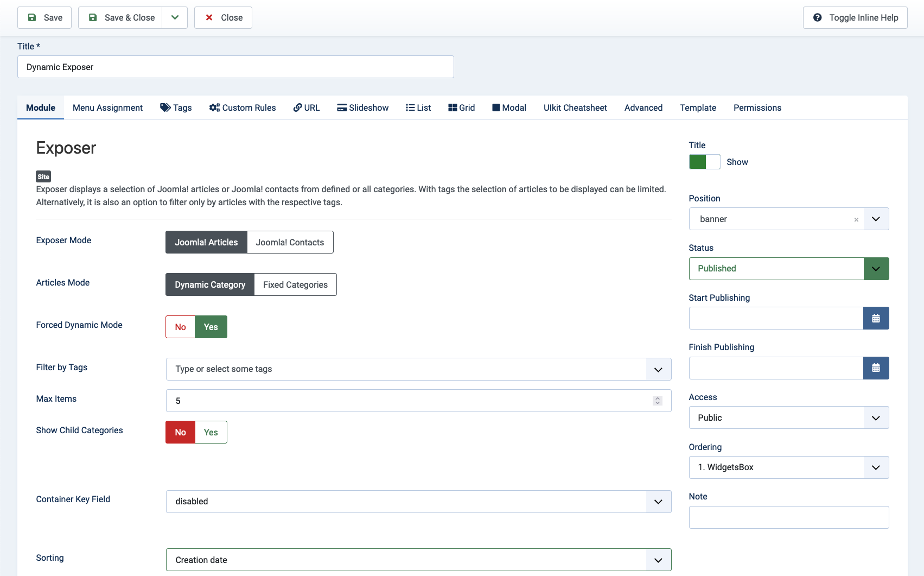Open the Slideshow tab
The height and width of the screenshot is (576, 924).
click(x=362, y=107)
